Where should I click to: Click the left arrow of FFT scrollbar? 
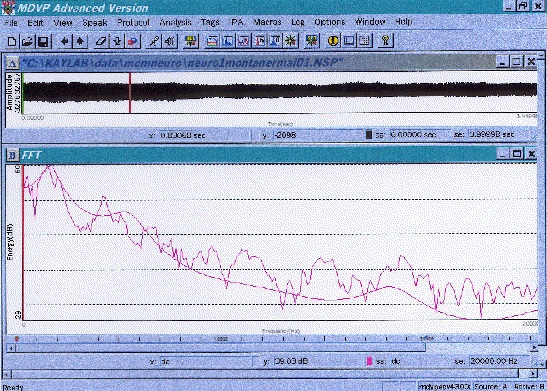pos(11,348)
